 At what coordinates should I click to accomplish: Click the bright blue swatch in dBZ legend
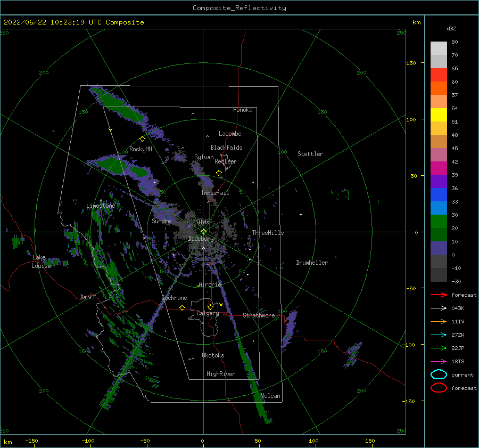pos(439,195)
